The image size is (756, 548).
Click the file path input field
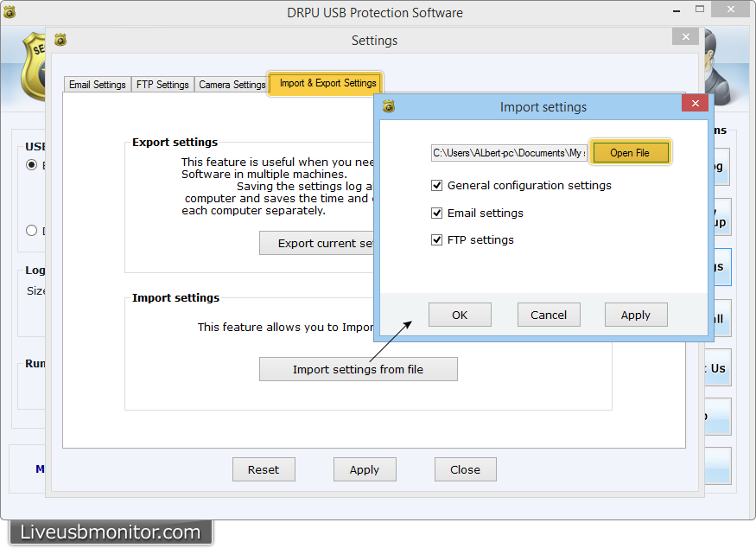tap(509, 153)
